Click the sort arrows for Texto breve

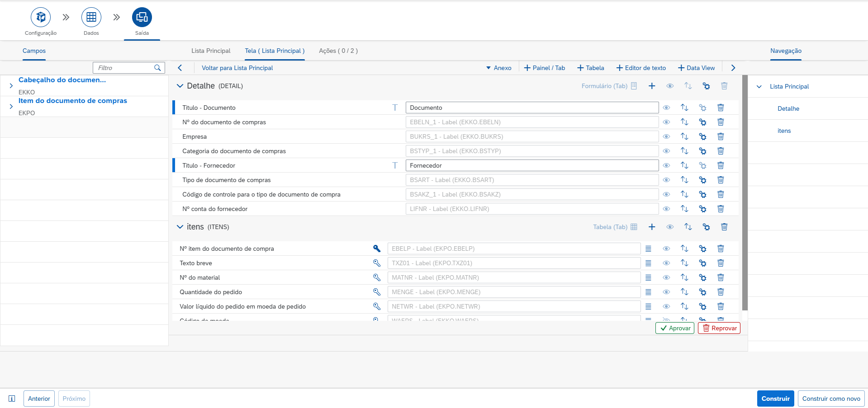pyautogui.click(x=684, y=263)
